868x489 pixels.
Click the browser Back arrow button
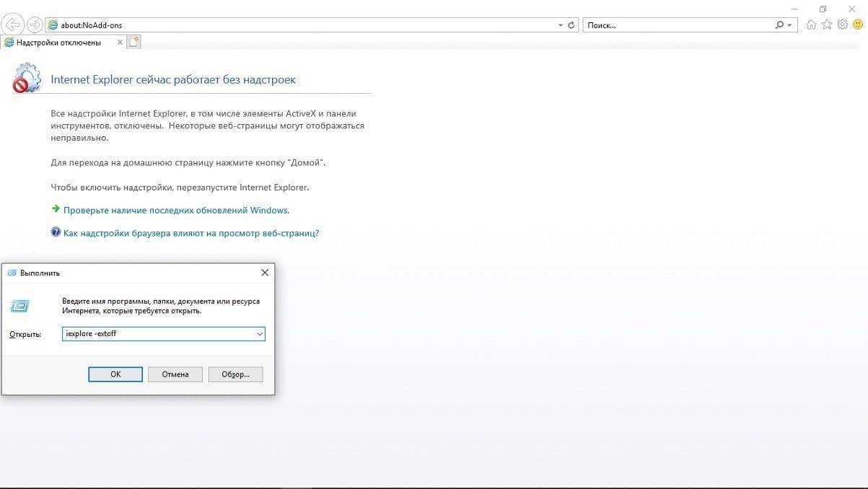[13, 25]
